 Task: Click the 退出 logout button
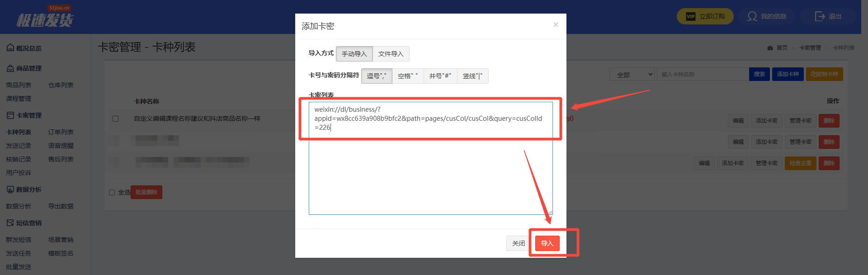click(x=828, y=16)
